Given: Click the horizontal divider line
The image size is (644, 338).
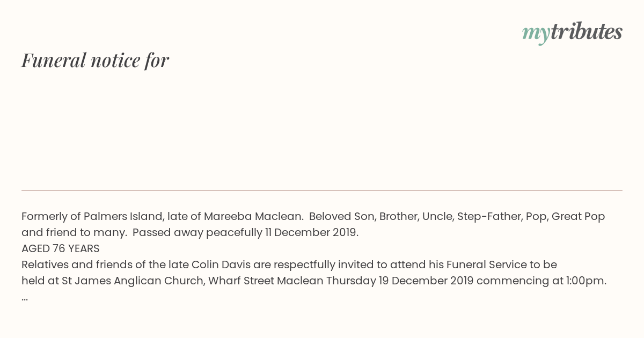Looking at the screenshot, I should 322,190.
